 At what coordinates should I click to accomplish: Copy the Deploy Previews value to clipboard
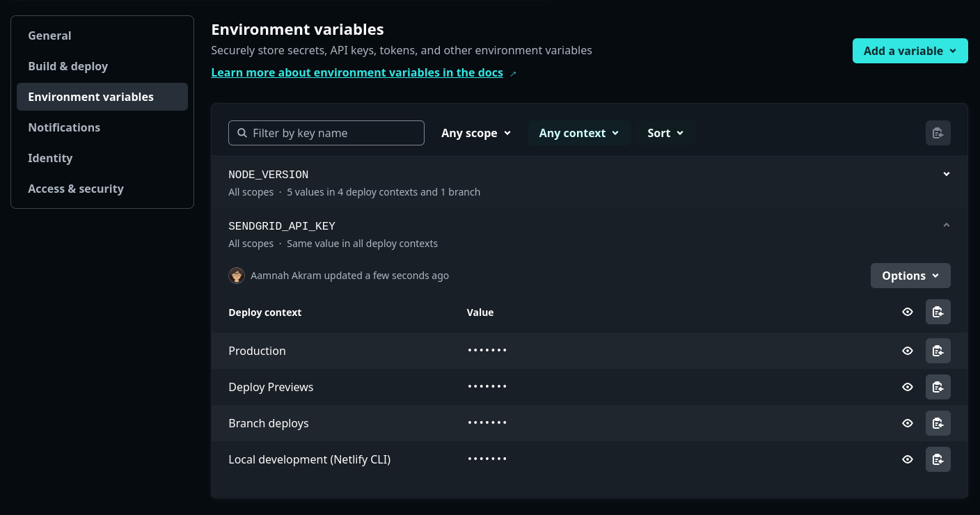pos(938,387)
